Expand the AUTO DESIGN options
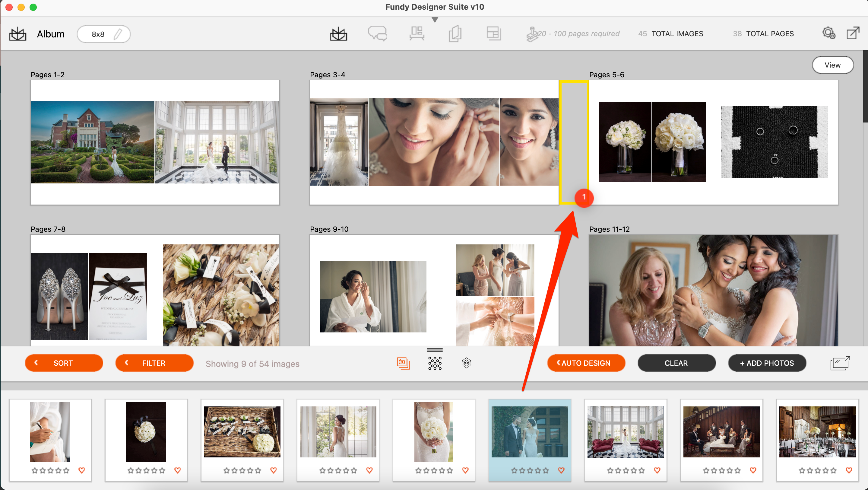 pyautogui.click(x=586, y=363)
